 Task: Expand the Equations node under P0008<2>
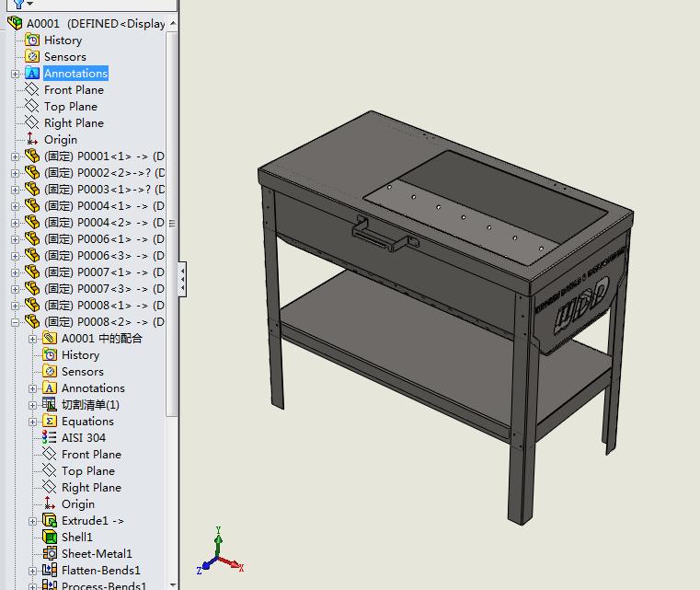tap(32, 422)
